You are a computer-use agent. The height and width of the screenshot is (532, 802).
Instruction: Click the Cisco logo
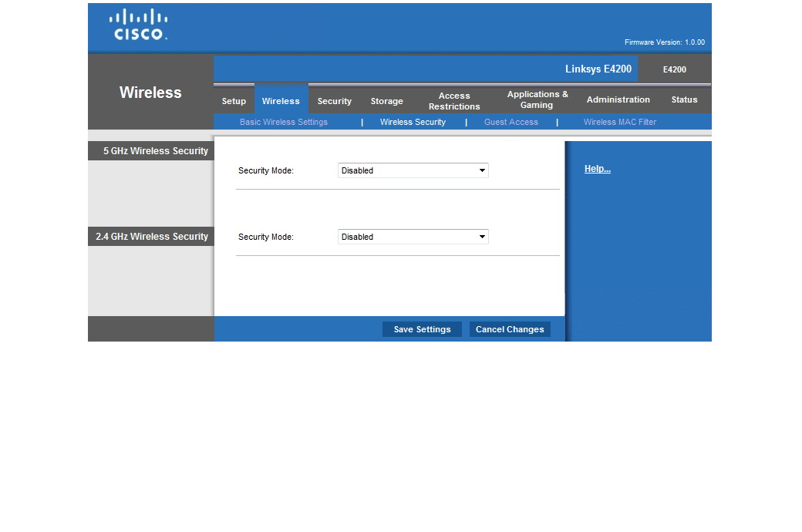[139, 25]
